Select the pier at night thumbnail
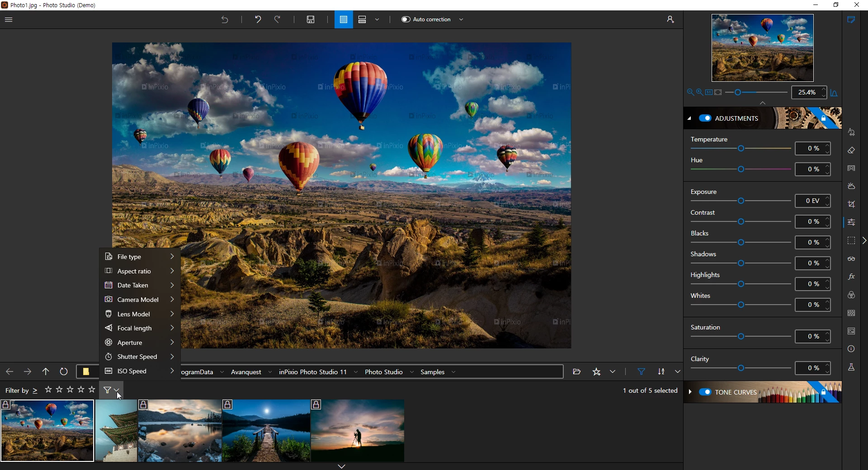This screenshot has width=868, height=470. click(266, 431)
